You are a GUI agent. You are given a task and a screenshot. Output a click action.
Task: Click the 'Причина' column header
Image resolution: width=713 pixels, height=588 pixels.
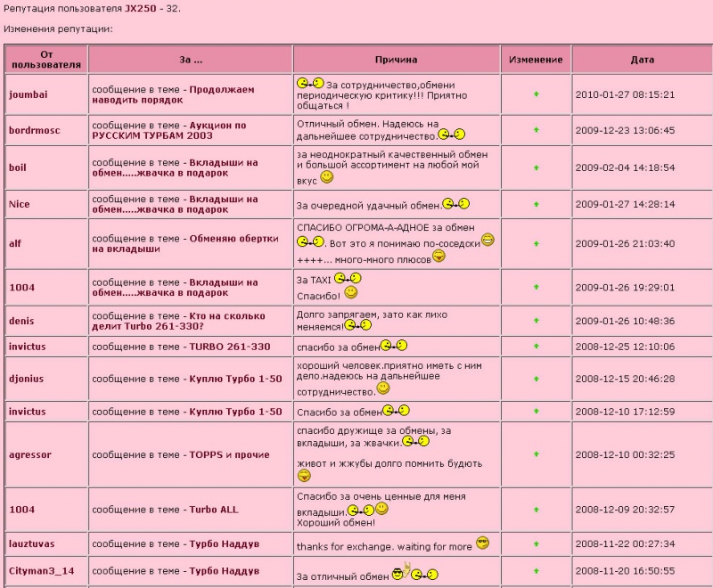396,60
